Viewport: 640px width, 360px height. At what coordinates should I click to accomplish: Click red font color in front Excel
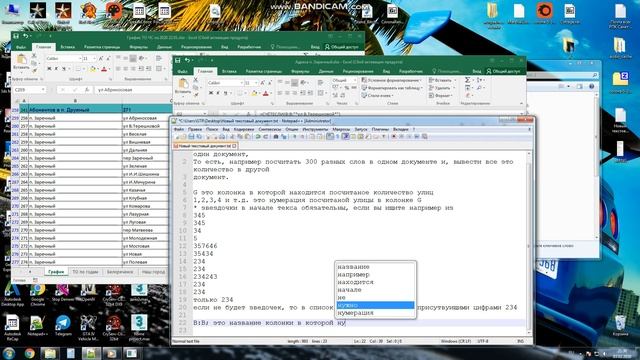click(x=265, y=93)
